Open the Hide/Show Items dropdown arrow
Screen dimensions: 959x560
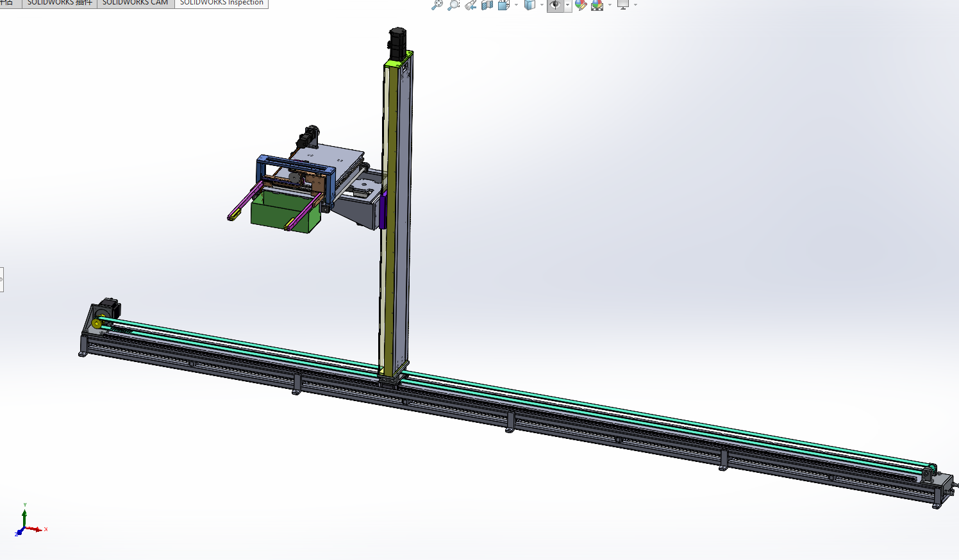click(x=567, y=5)
